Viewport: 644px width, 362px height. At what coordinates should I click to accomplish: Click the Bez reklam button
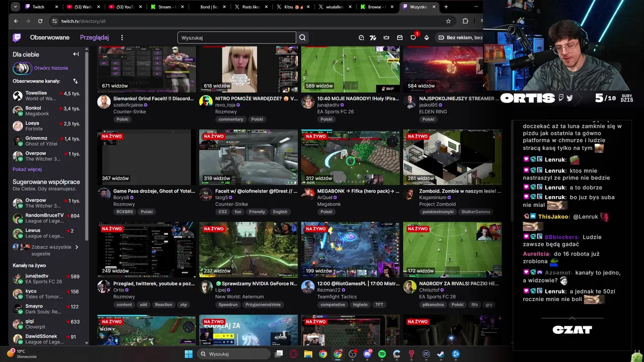[459, 38]
